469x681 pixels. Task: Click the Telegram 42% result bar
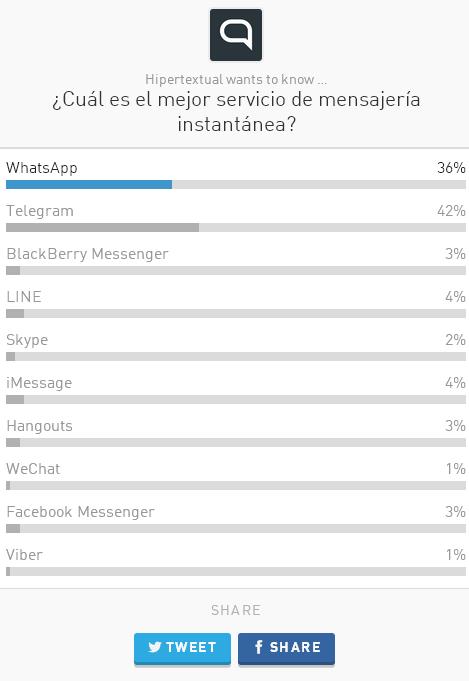click(x=102, y=228)
